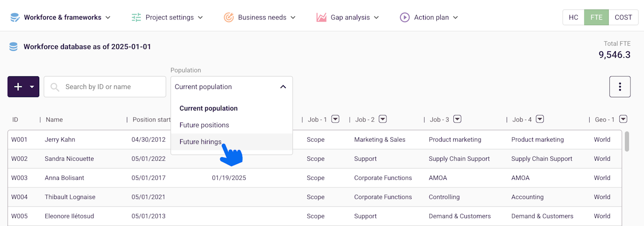Click the Project settings sliders icon
The width and height of the screenshot is (644, 226).
click(x=136, y=18)
